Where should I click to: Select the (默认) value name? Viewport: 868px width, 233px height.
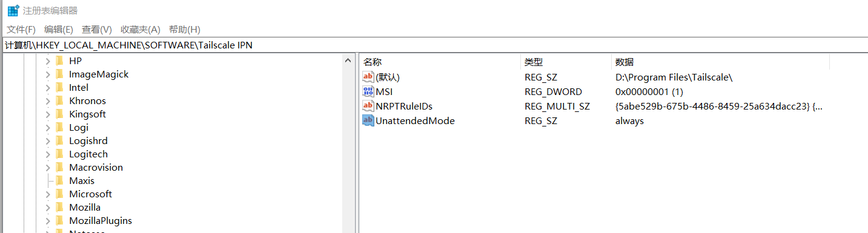coord(388,77)
